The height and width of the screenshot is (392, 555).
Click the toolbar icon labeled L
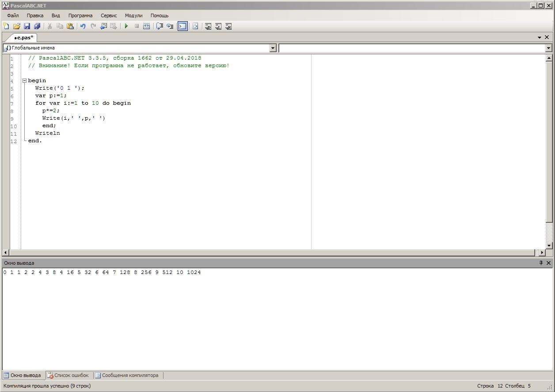218,27
